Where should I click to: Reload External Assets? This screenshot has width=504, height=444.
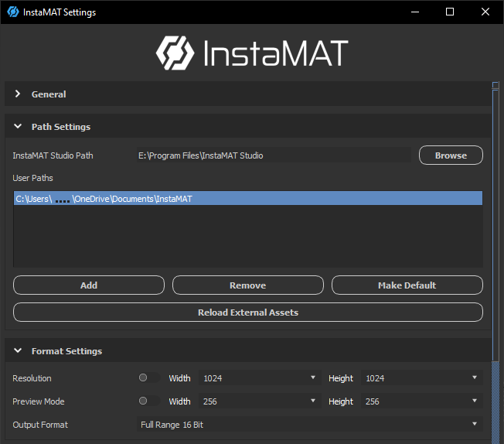click(x=248, y=312)
